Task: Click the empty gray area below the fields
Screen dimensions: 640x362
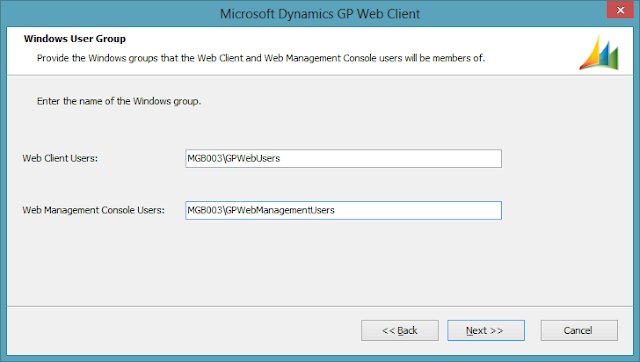Action: point(320,263)
